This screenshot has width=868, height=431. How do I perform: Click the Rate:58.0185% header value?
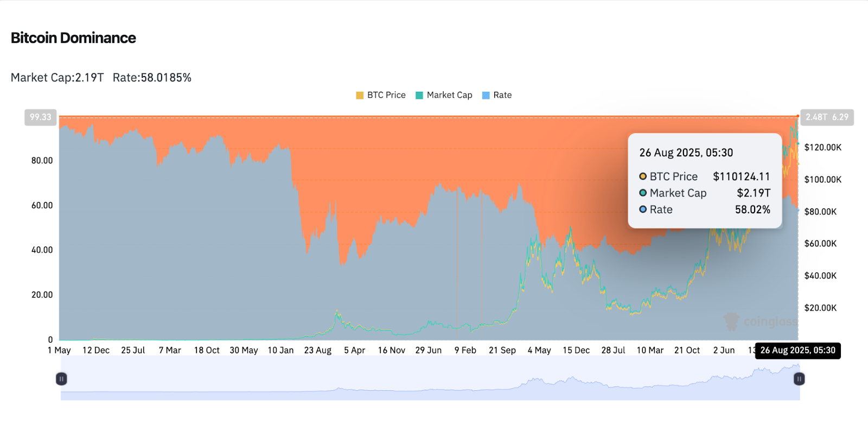[152, 78]
